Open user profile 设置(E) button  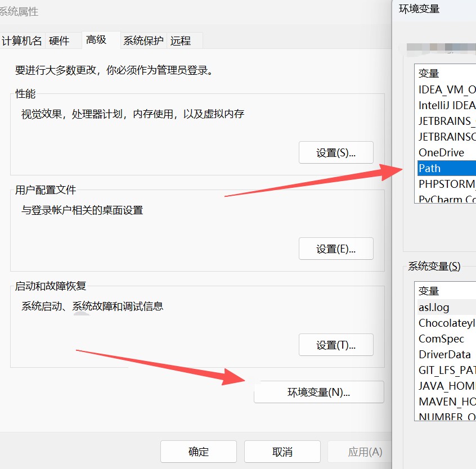pyautogui.click(x=336, y=249)
